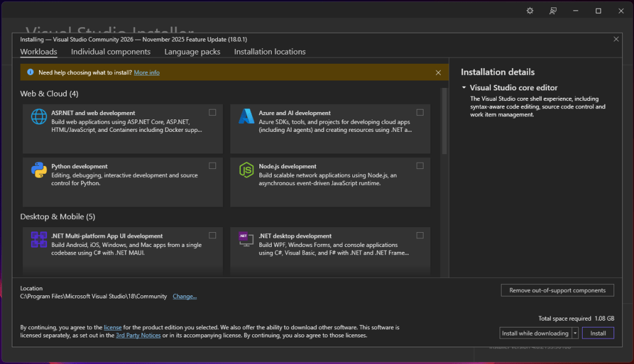The height and width of the screenshot is (364, 634).
Task: Click the Install button
Action: pos(597,333)
